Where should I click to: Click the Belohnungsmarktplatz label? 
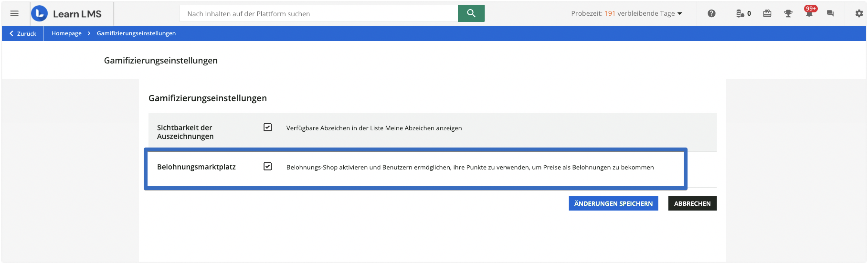point(196,167)
